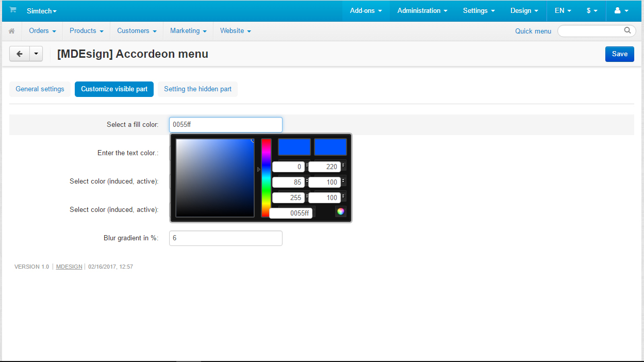The height and width of the screenshot is (362, 644).
Task: Open the Customers menu
Action: 137,31
